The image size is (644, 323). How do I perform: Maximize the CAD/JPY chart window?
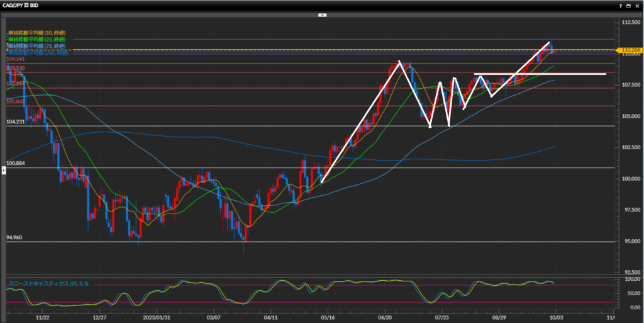629,5
